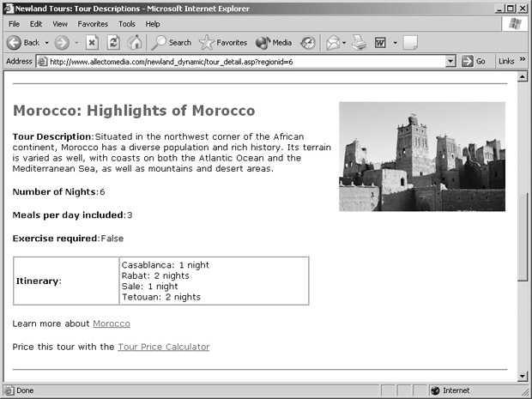The width and height of the screenshot is (532, 399).
Task: Click Rabat: 2 nights entry
Action: click(155, 275)
